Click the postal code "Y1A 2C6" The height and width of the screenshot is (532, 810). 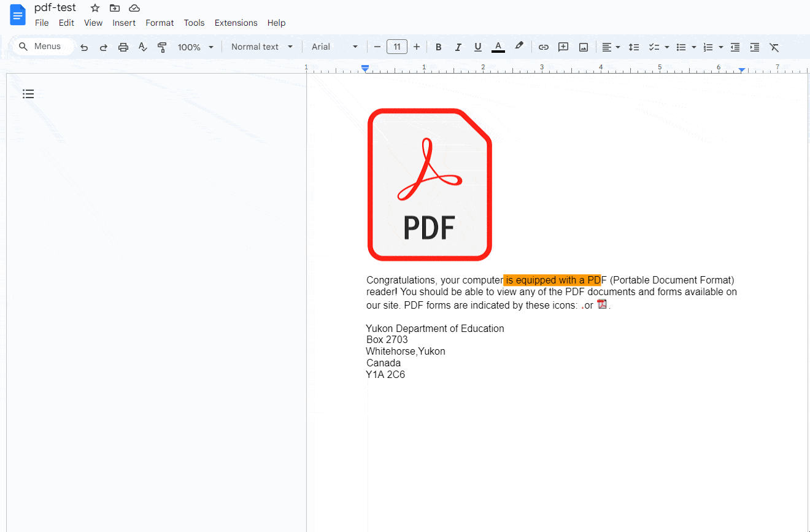385,374
